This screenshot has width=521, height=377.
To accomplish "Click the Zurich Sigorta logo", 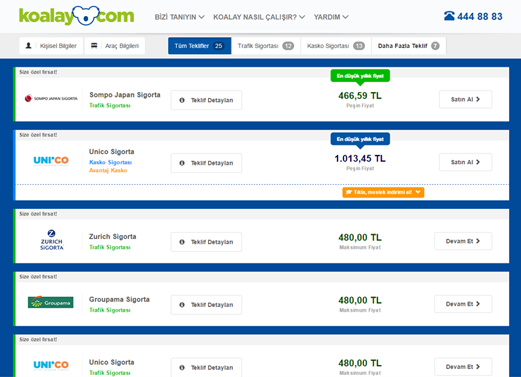I will (x=51, y=240).
